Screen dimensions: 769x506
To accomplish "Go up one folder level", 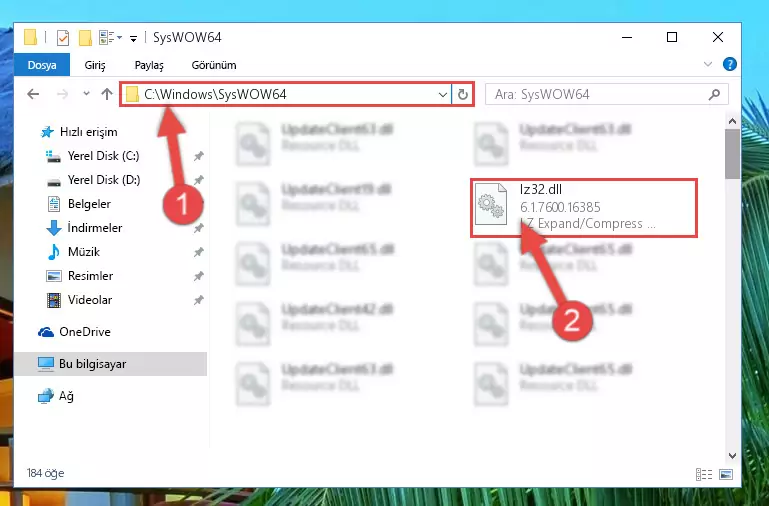I will tap(107, 94).
